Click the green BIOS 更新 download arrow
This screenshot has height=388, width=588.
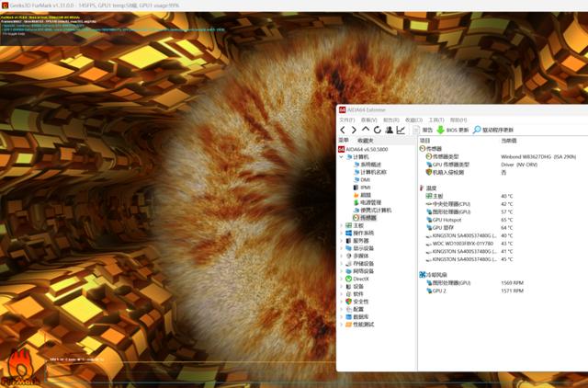pyautogui.click(x=441, y=130)
